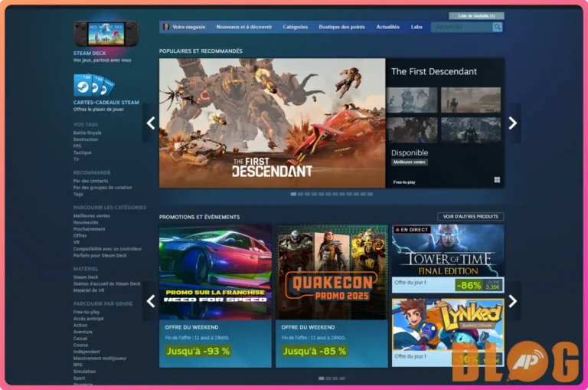Click the Jusqu'à -85 % discount label
The height and width of the screenshot is (390, 588).
coord(314,352)
